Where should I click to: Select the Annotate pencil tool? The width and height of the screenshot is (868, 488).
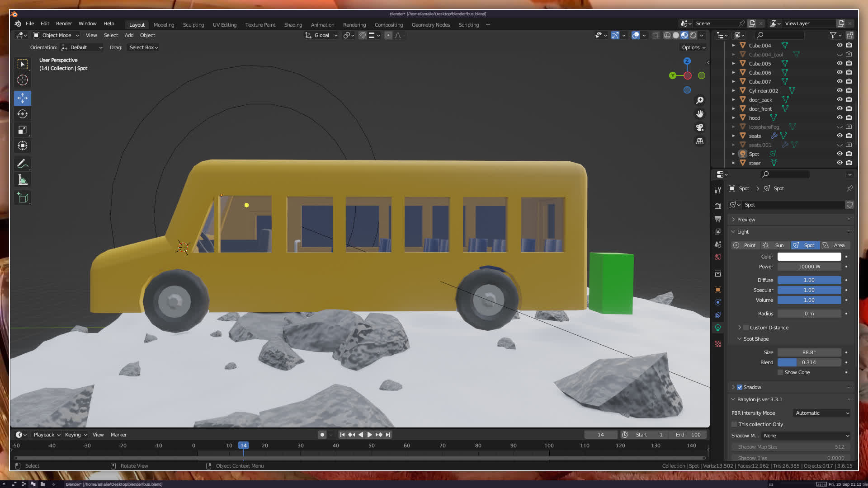click(x=23, y=164)
